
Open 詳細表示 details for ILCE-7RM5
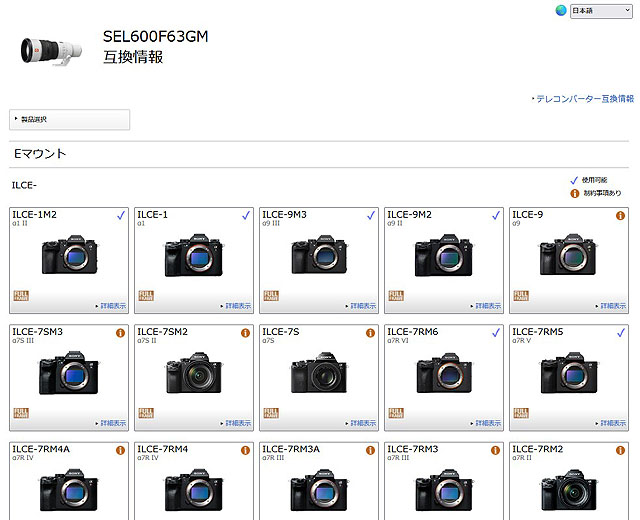coord(613,423)
